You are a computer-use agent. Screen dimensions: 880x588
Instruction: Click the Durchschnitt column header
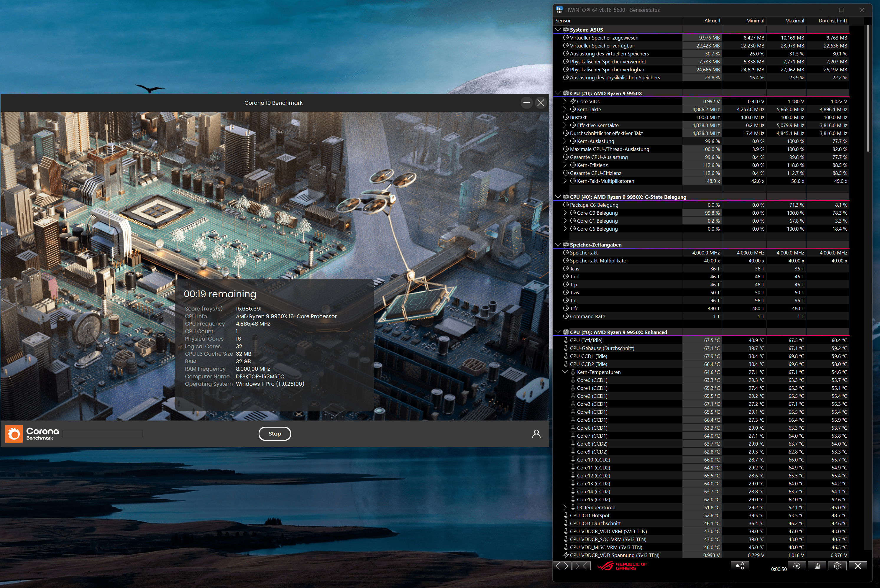[x=833, y=21]
